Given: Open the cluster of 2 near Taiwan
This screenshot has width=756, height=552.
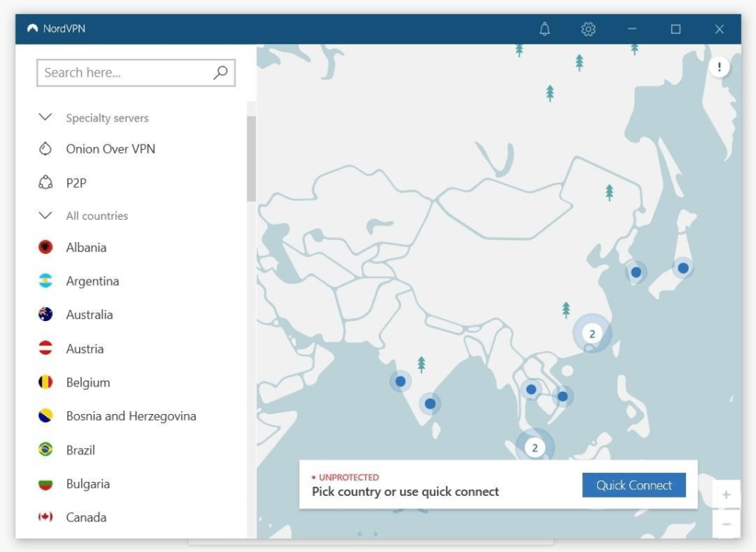Looking at the screenshot, I should [x=592, y=334].
